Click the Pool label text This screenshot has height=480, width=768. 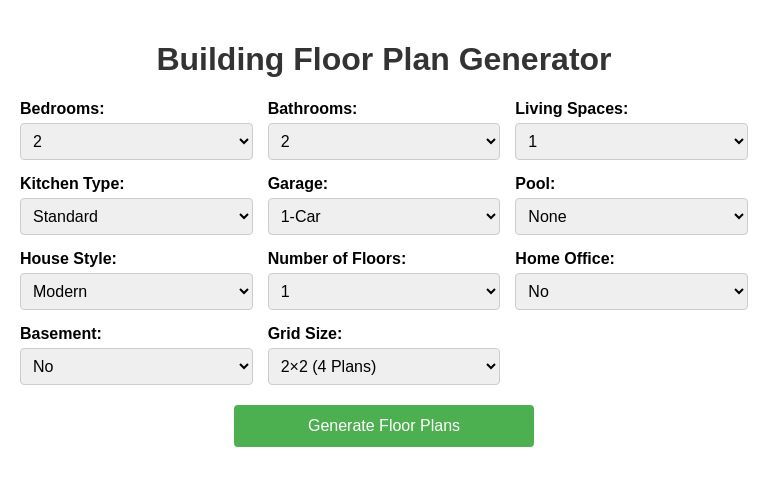tap(535, 184)
